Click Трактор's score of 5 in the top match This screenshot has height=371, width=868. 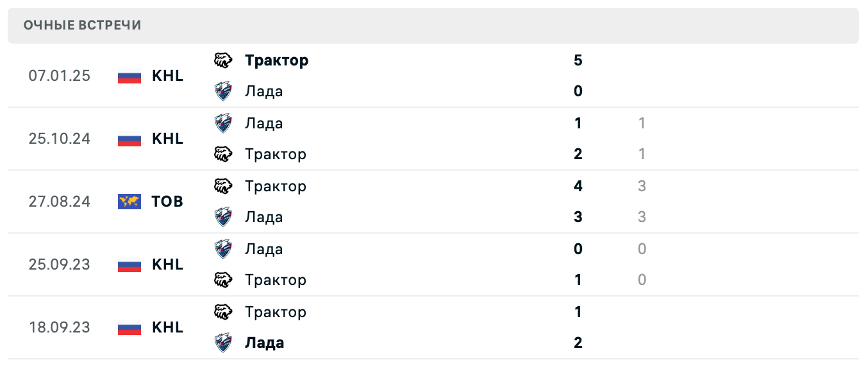tap(578, 60)
